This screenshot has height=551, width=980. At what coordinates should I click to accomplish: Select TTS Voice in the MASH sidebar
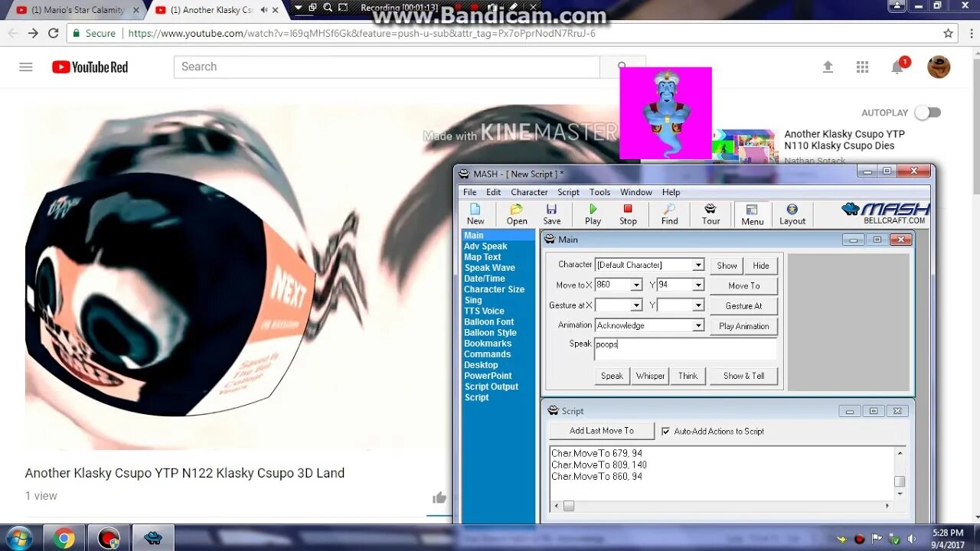(484, 311)
